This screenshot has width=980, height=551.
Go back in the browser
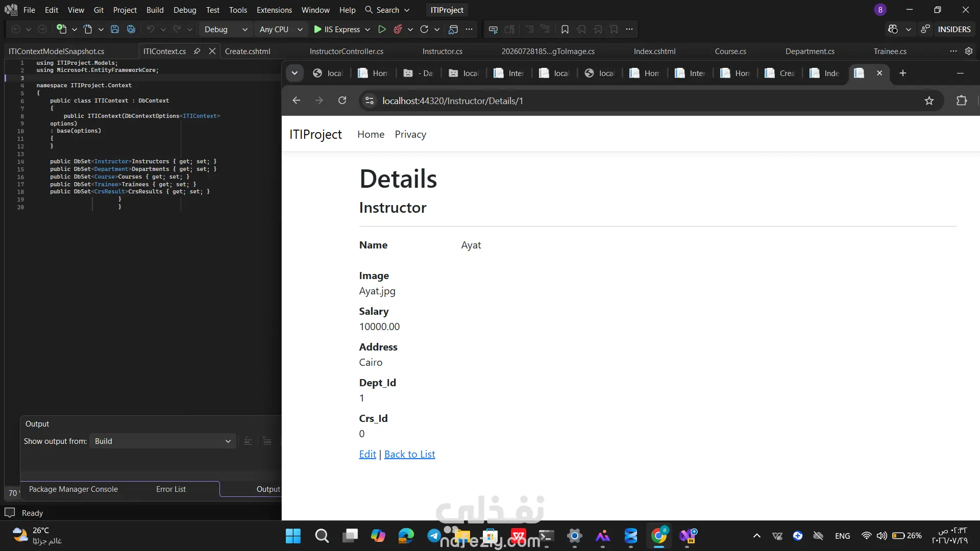pos(296,101)
